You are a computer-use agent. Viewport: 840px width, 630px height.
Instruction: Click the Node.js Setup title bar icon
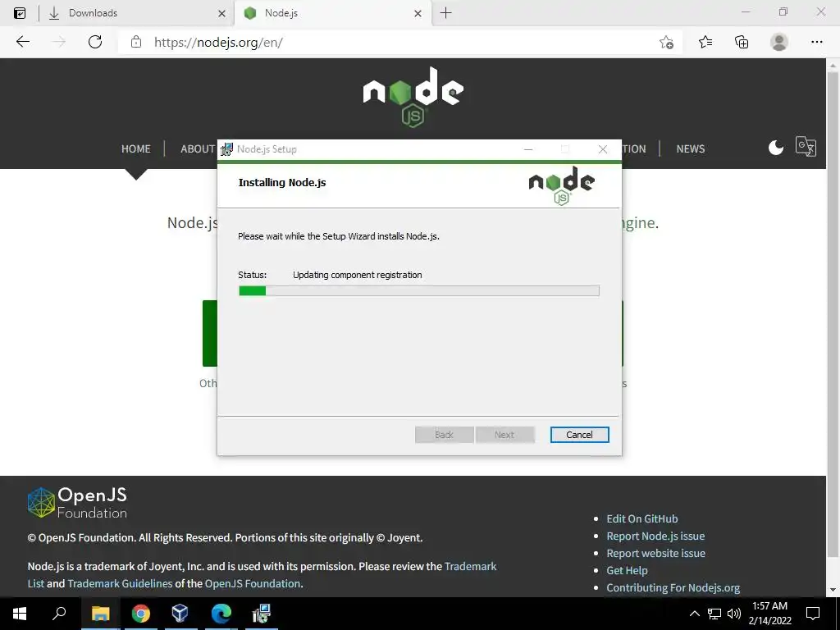tap(226, 149)
